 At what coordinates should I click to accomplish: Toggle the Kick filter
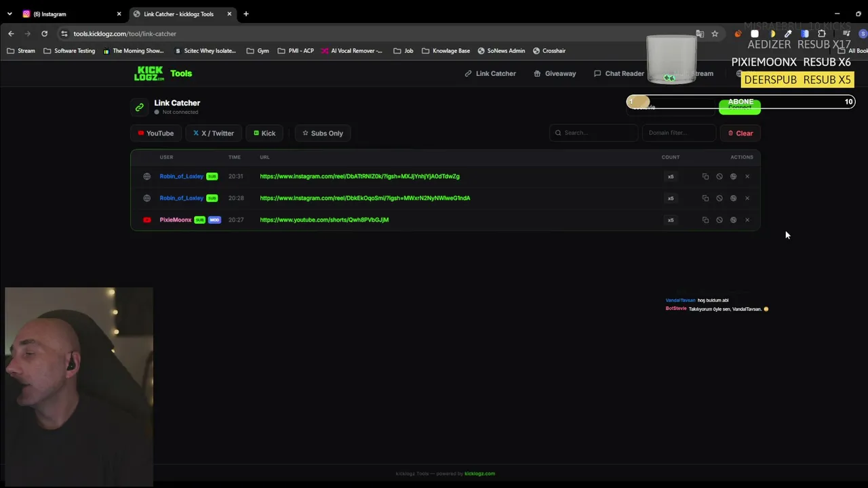point(264,133)
